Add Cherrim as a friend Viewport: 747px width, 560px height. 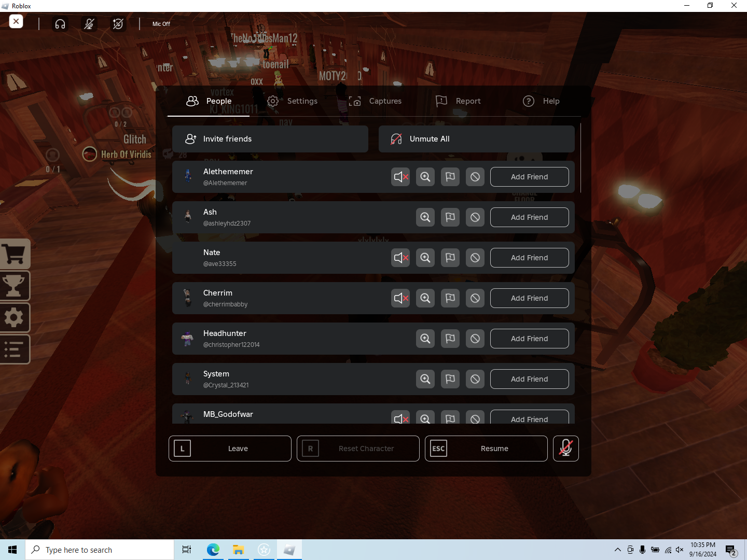530,298
